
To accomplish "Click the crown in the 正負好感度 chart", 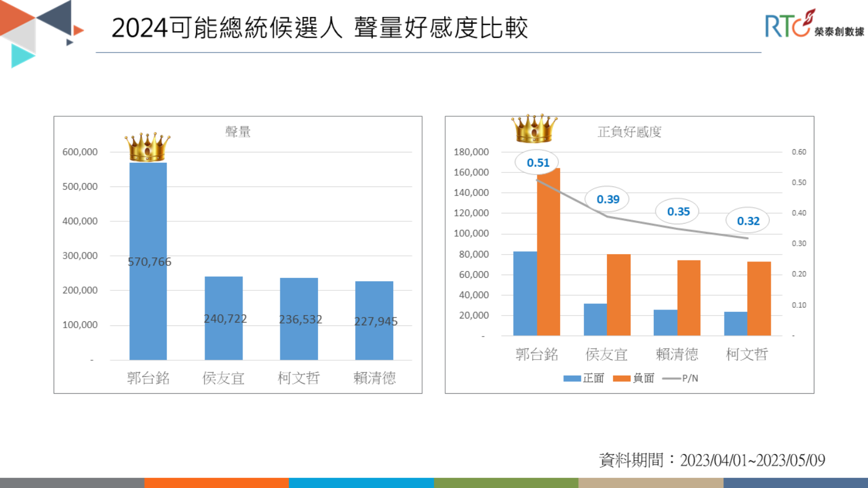I will point(533,128).
